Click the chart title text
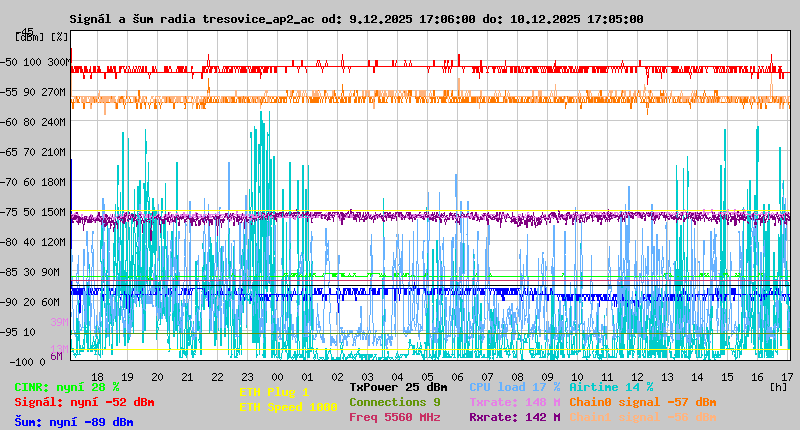Screen dimensions: 800x430 356,19
